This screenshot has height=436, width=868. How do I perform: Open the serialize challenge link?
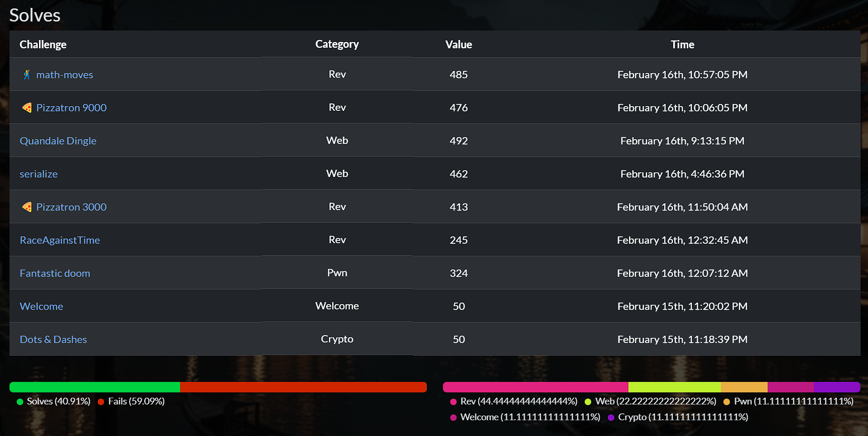39,174
